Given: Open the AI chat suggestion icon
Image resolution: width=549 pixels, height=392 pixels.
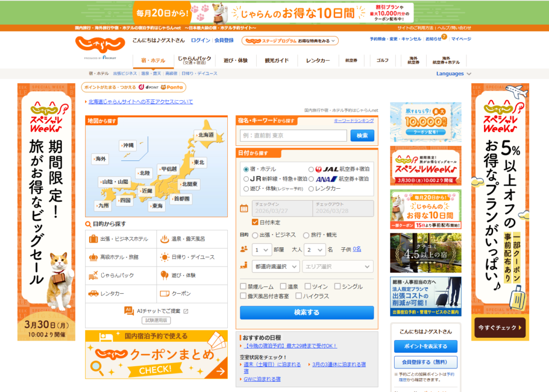Looking at the screenshot, I should point(129,310).
